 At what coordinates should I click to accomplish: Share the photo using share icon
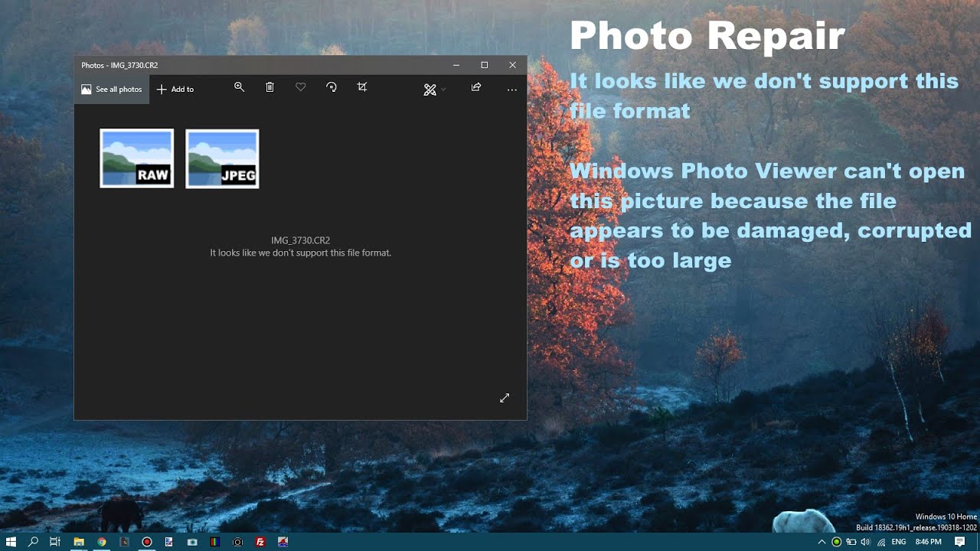pyautogui.click(x=476, y=87)
